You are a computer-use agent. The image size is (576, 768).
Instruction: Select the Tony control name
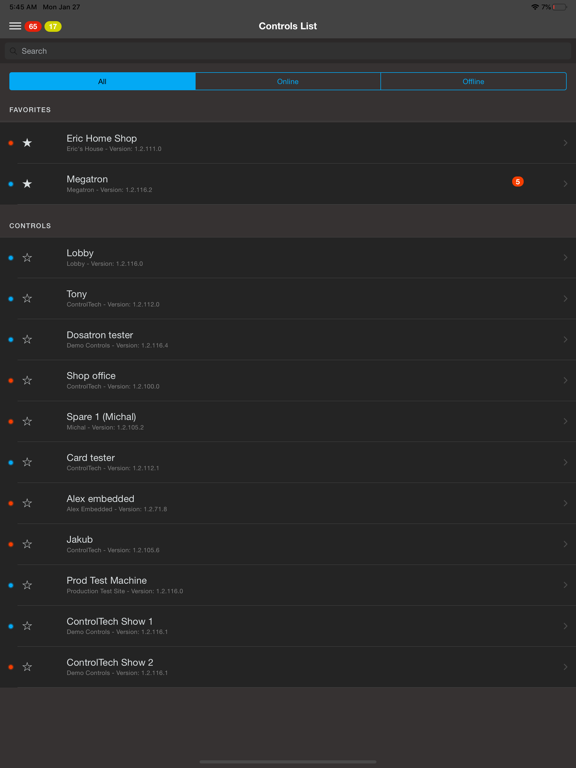pyautogui.click(x=77, y=294)
